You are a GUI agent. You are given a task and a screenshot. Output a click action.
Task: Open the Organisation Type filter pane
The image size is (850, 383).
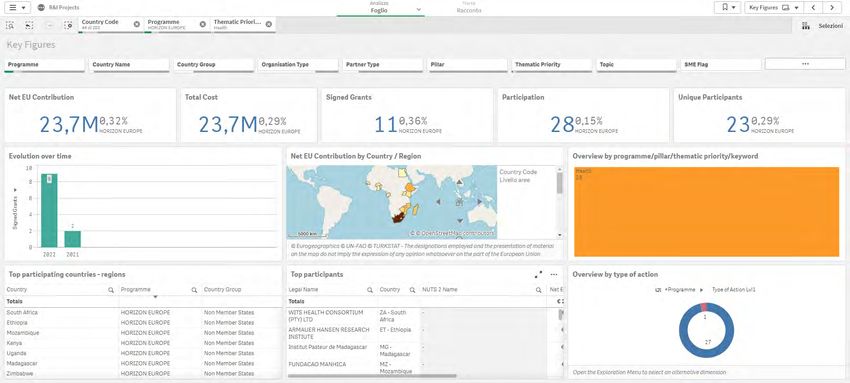click(298, 64)
